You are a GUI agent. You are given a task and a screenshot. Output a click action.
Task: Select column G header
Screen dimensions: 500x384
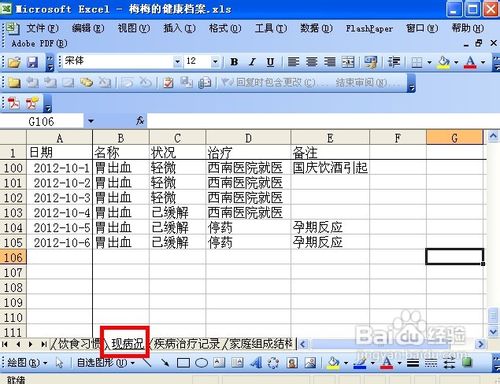point(455,138)
